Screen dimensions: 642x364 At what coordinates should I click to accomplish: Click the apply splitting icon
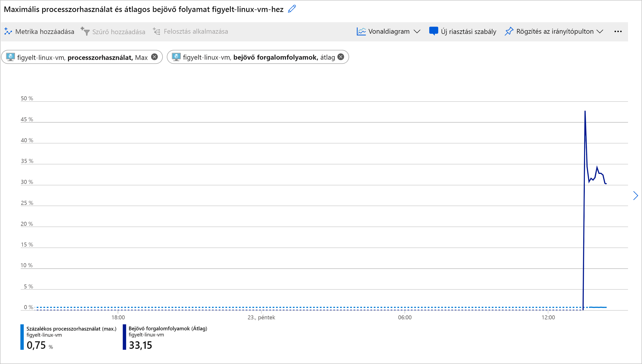tap(157, 31)
